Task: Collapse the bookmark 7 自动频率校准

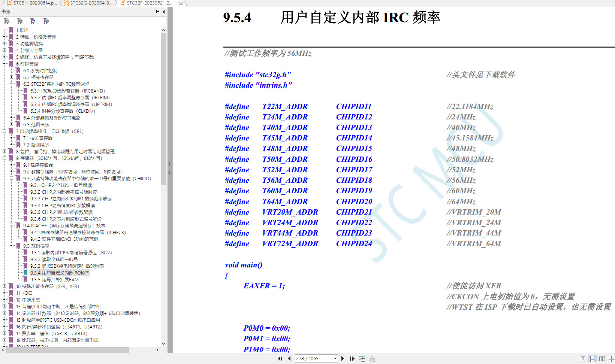Action: click(x=4, y=131)
